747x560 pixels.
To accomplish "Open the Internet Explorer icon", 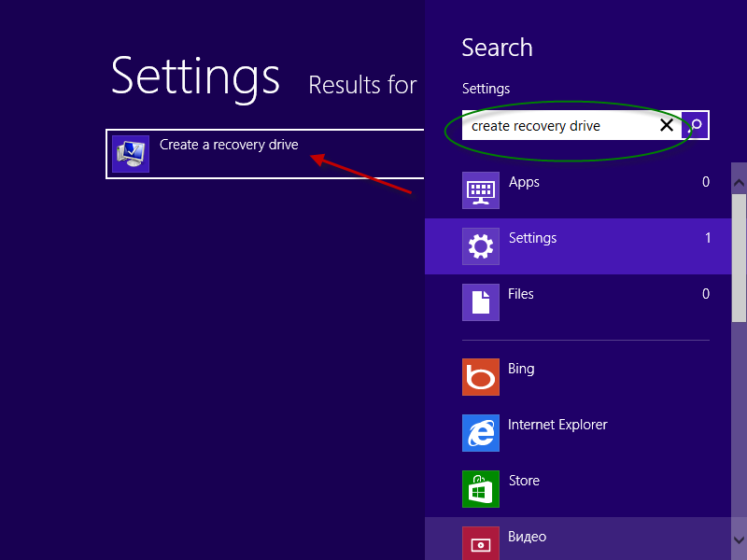I will pyautogui.click(x=481, y=433).
